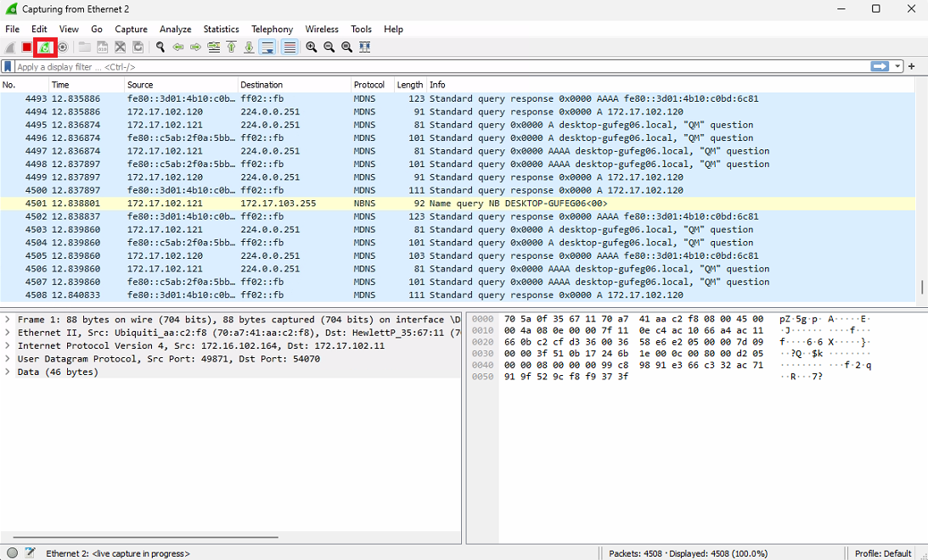Expand the User Datagram Protocol details
The width and height of the screenshot is (928, 560).
point(8,359)
